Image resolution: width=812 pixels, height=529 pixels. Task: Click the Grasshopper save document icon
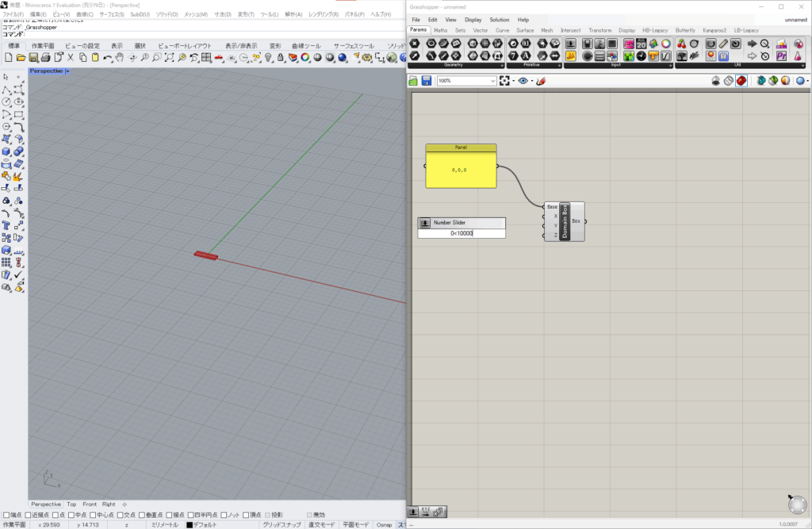coord(427,81)
